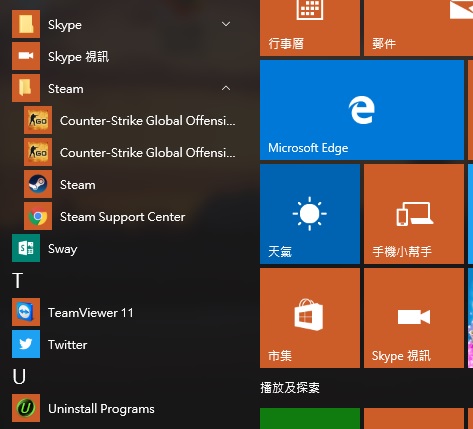
Task: Select the Steam Support Center label
Action: coord(122,217)
